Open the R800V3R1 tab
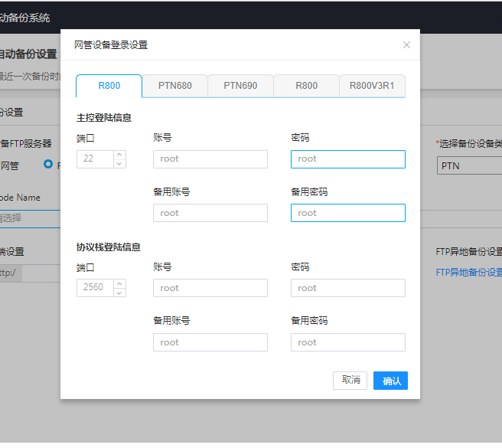This screenshot has width=502, height=448. [x=372, y=86]
